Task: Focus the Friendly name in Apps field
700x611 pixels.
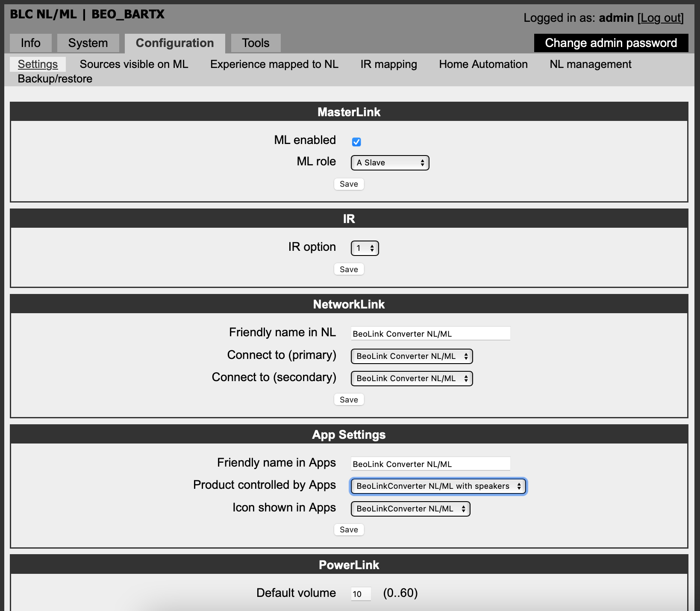Action: 431,464
